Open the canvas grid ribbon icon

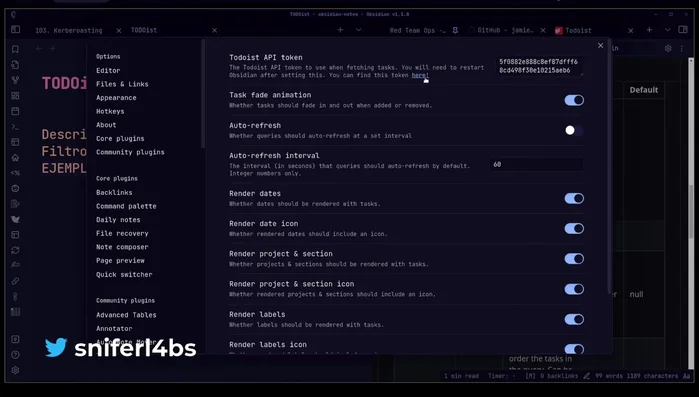point(15,96)
